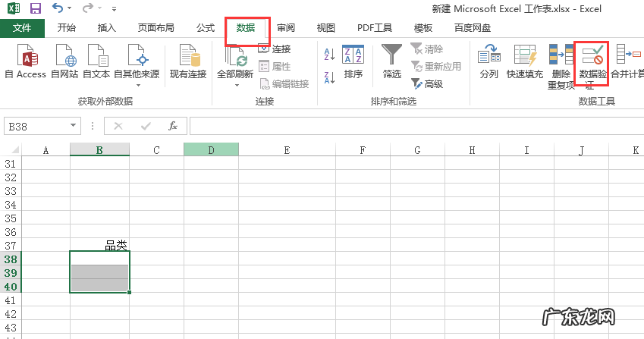
Task: Open the Undo history dropdown arrow
Action: [x=69, y=8]
